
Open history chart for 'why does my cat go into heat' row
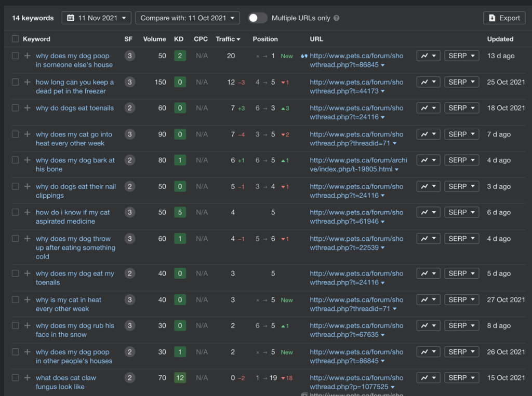coord(428,134)
